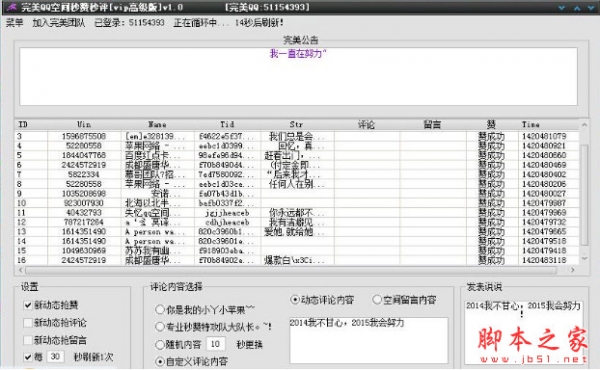600x370 pixels.
Task: Click the random content seconds field showing 10
Action: [215, 344]
